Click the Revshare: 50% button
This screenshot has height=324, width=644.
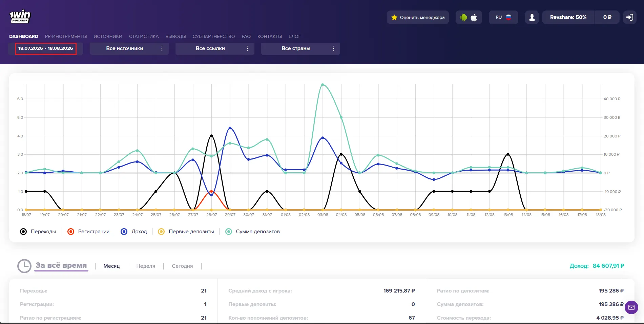point(568,17)
